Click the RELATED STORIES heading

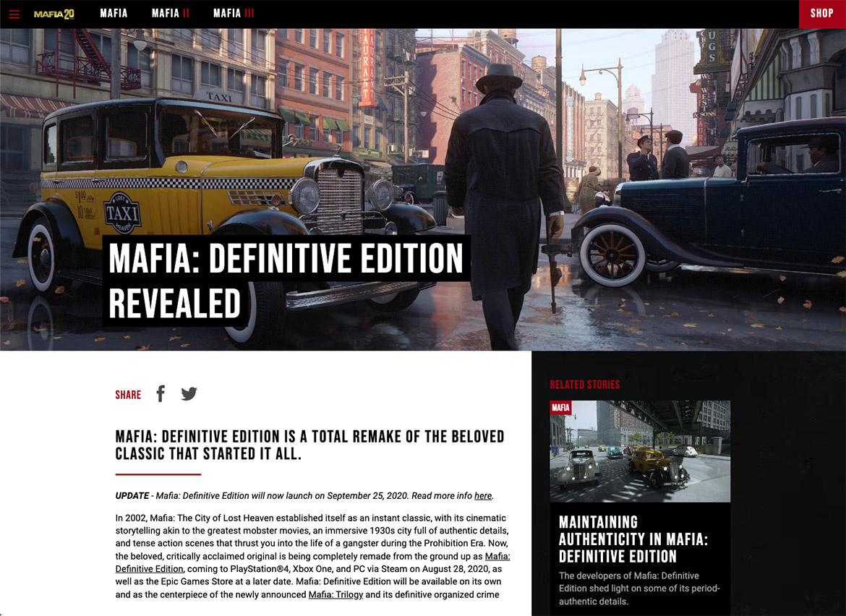click(585, 385)
